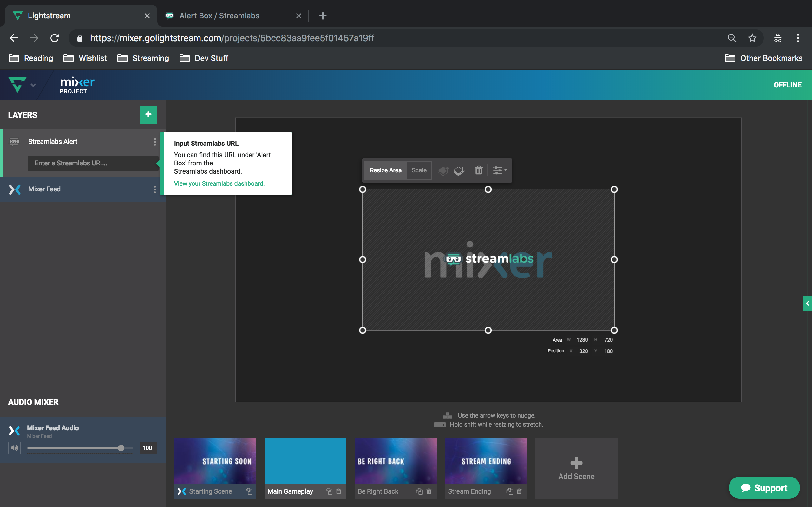The height and width of the screenshot is (507, 812).
Task: Select Resize Area mode
Action: point(385,170)
